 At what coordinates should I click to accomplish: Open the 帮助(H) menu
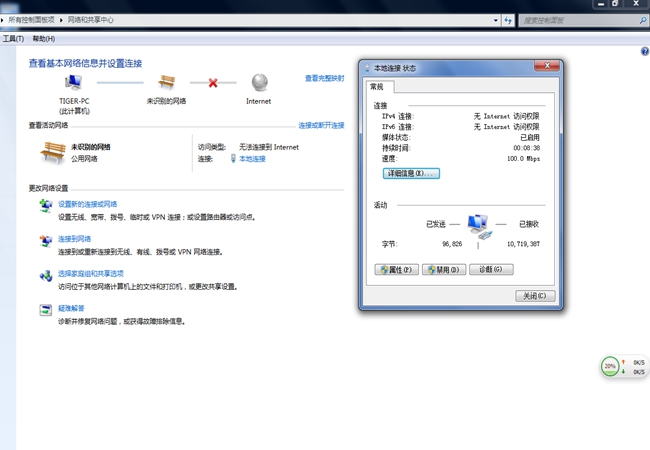44,39
